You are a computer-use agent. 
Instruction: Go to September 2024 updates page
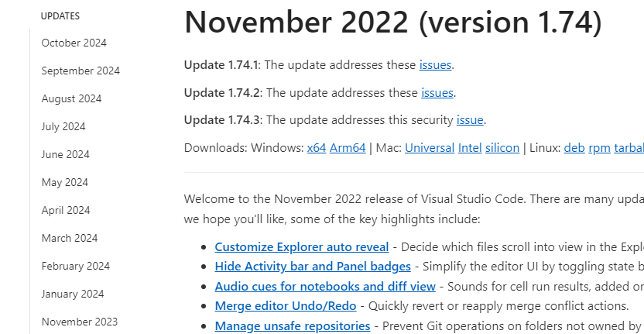tap(80, 71)
